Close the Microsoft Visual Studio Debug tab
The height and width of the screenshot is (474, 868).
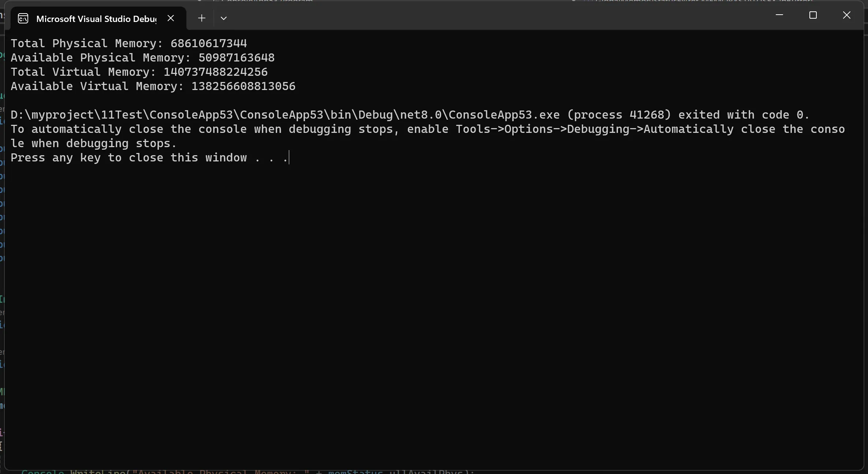(x=171, y=18)
